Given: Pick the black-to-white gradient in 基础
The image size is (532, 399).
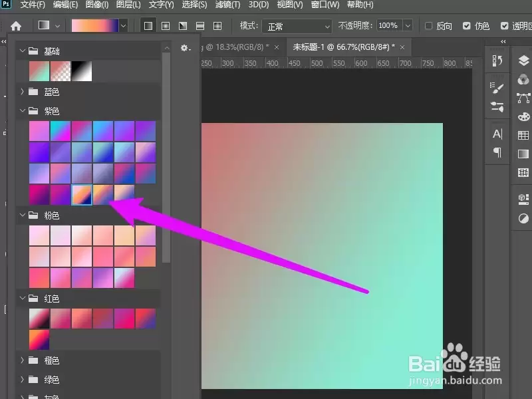Looking at the screenshot, I should tap(82, 71).
